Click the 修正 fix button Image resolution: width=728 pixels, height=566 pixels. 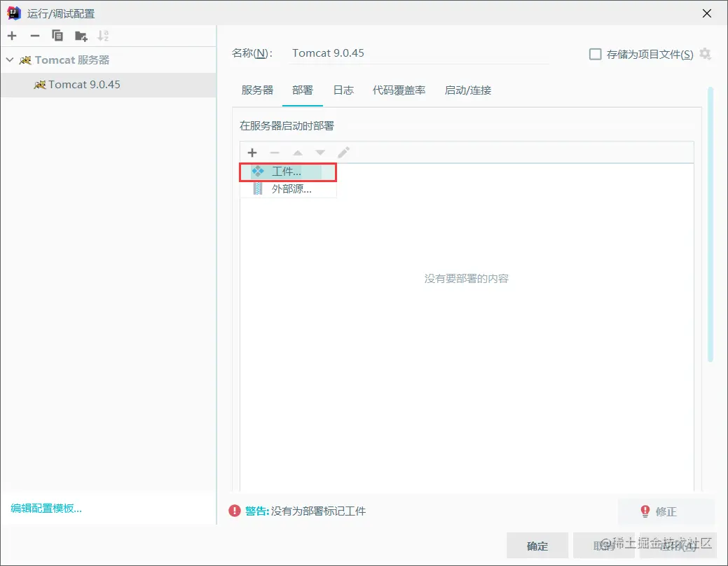tap(666, 511)
